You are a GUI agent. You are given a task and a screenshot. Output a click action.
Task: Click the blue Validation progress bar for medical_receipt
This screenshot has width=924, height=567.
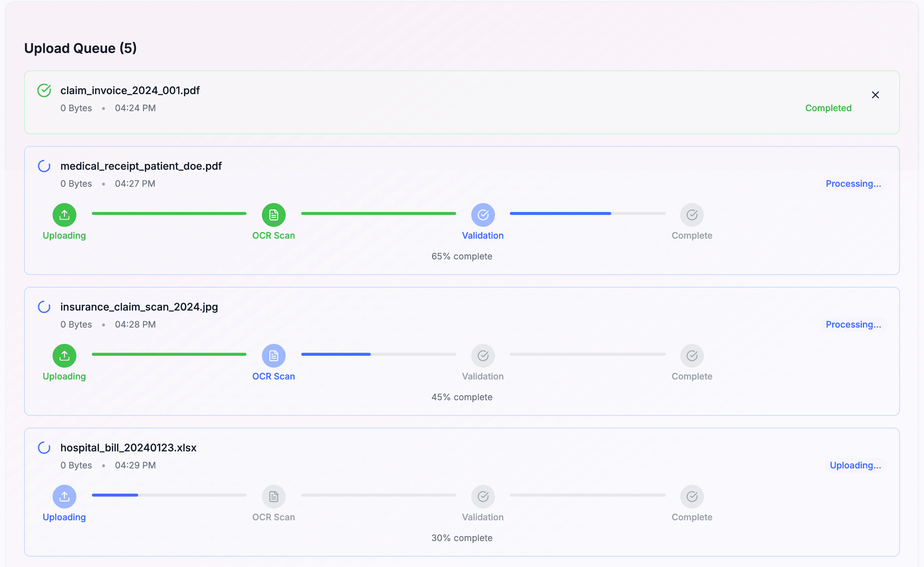pyautogui.click(x=560, y=213)
